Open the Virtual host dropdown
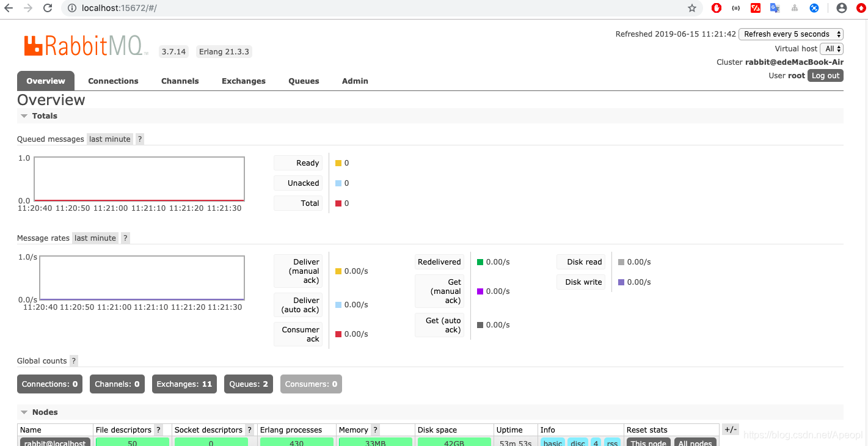The width and height of the screenshot is (868, 446). (833, 49)
